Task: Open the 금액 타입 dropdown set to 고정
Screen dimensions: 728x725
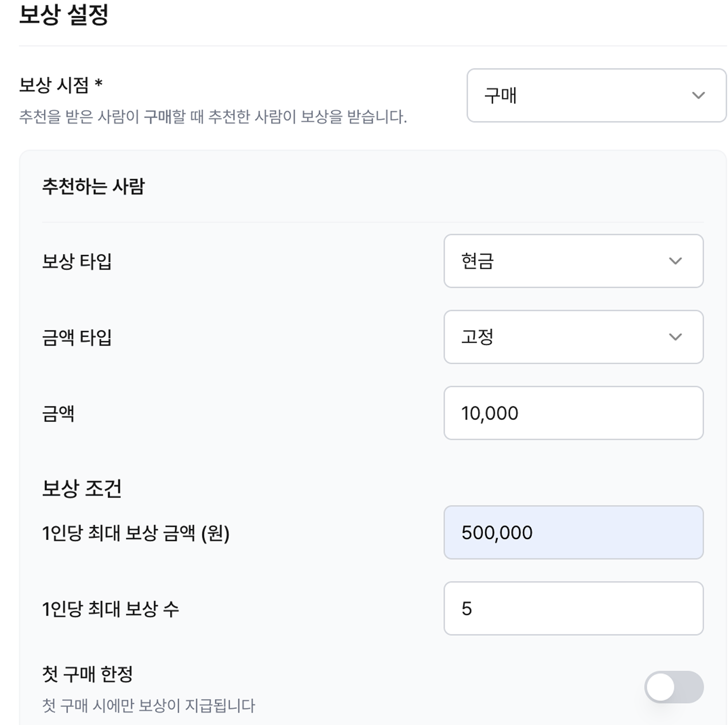Action: [x=573, y=337]
